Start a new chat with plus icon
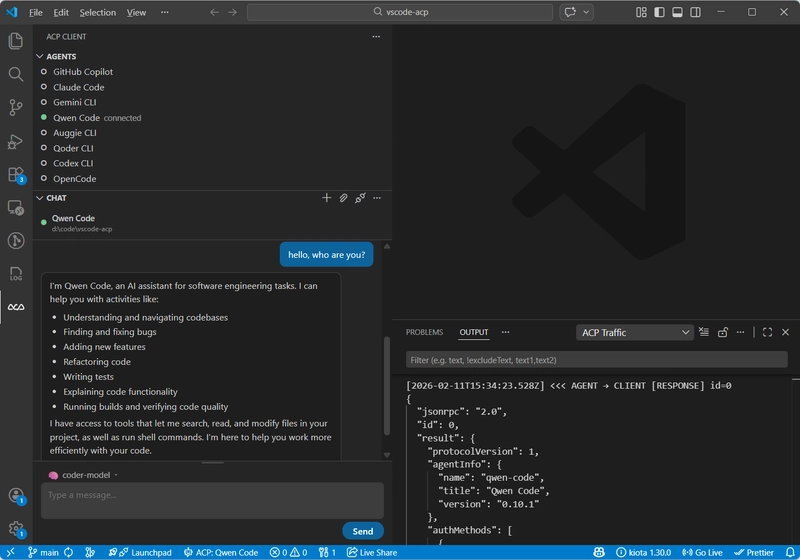Viewport: 800px width, 560px height. (x=326, y=198)
